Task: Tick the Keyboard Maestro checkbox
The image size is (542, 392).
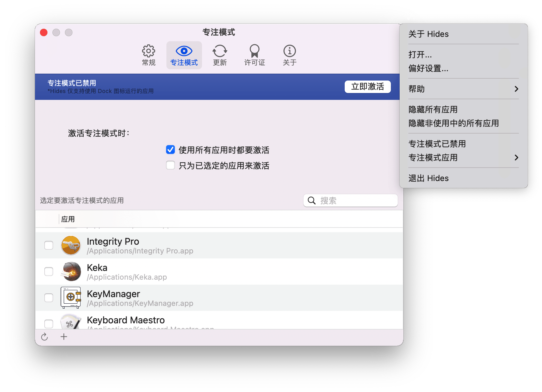Action: (x=49, y=324)
